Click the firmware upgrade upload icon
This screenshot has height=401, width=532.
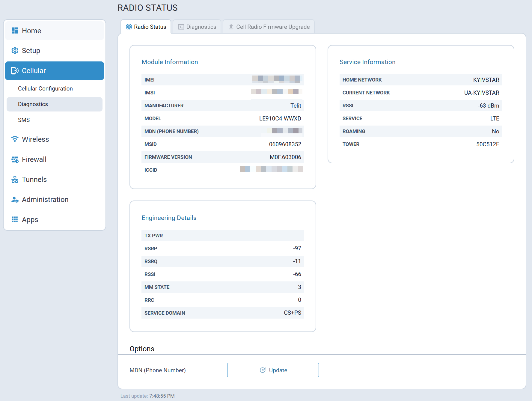[x=231, y=27]
